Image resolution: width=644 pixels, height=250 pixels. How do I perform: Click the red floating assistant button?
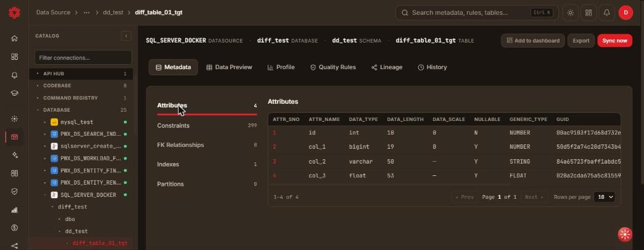click(625, 235)
